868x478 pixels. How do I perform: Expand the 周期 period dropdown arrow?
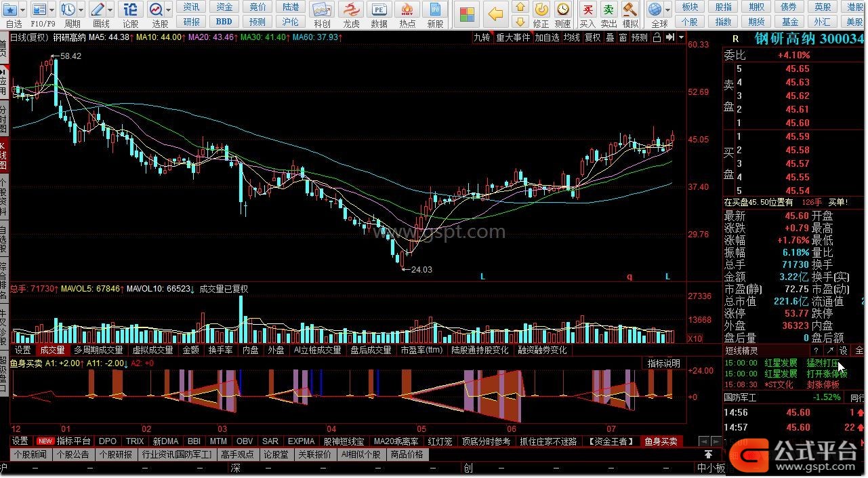coord(81,10)
